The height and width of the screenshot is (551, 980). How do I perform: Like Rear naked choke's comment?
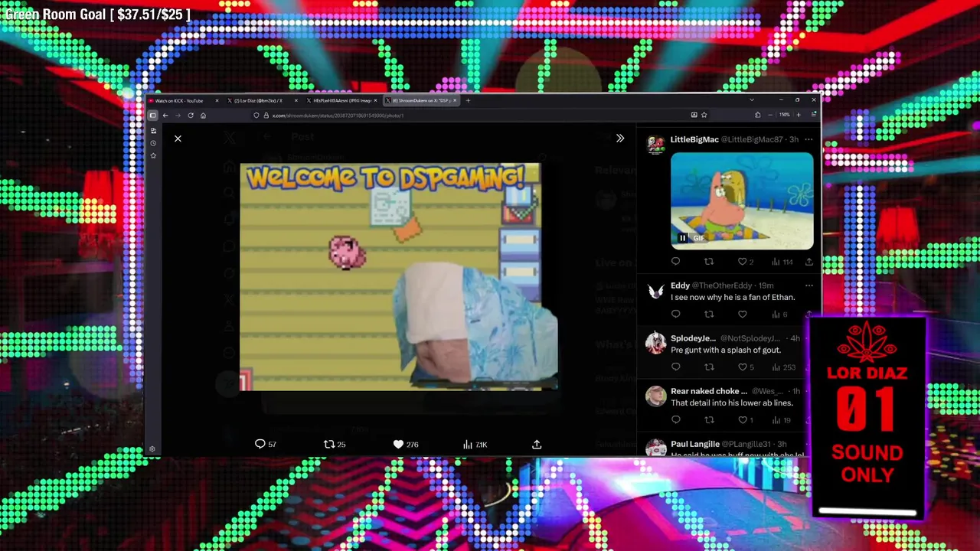point(745,419)
